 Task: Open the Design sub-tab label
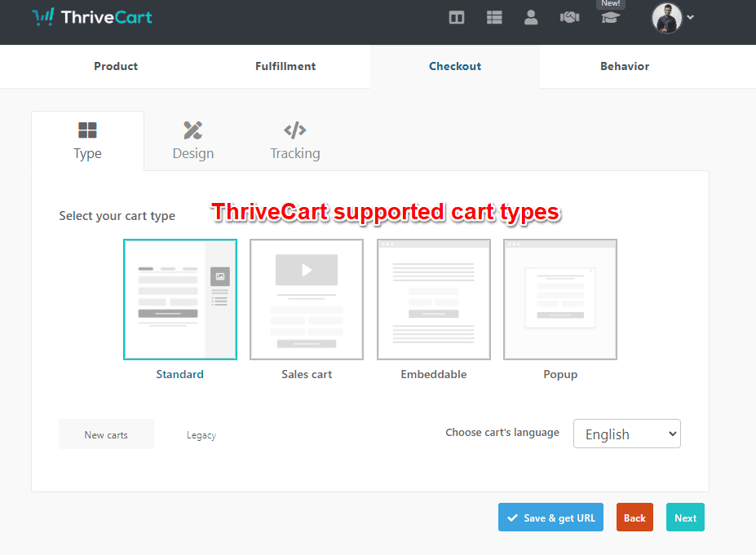coord(192,153)
